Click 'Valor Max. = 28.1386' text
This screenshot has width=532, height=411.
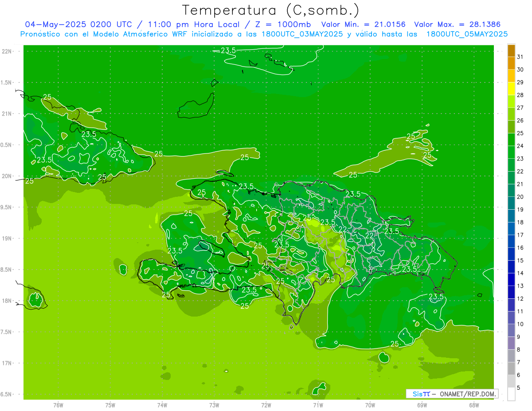[458, 24]
